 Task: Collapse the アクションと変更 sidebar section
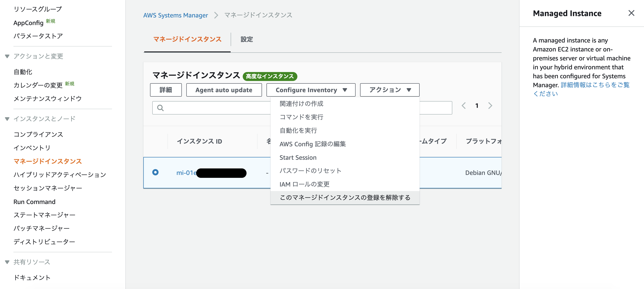pyautogui.click(x=7, y=56)
